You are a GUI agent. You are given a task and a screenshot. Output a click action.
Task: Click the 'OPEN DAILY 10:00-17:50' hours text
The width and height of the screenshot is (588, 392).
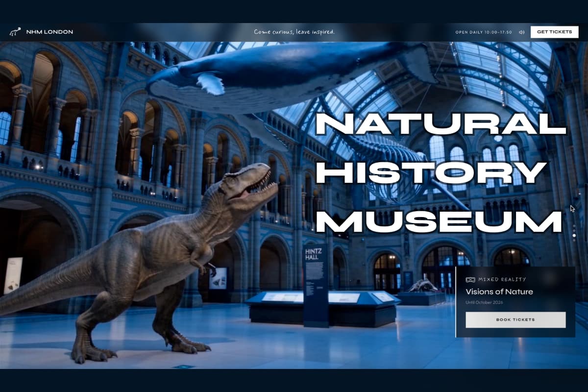484,32
